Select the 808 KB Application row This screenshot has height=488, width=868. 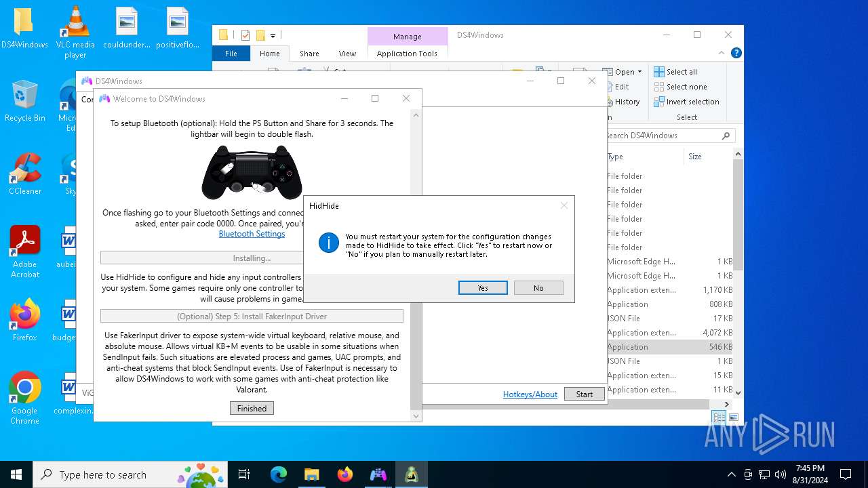pos(669,304)
